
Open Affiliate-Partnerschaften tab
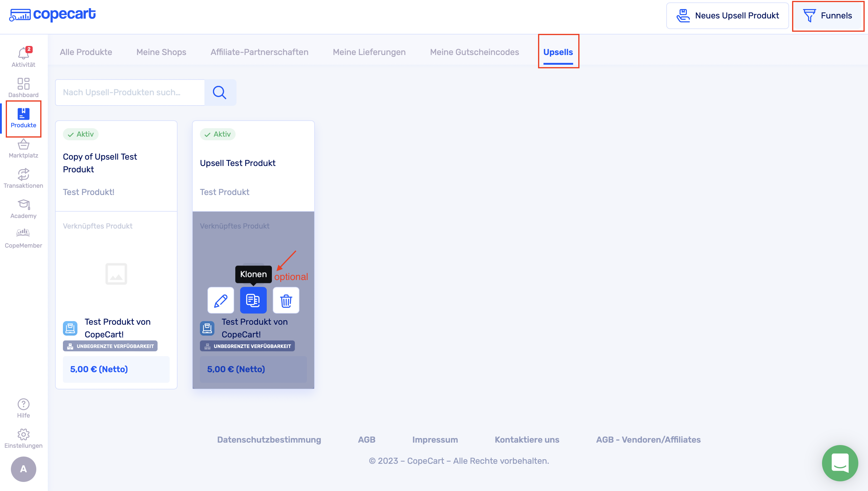click(x=259, y=52)
